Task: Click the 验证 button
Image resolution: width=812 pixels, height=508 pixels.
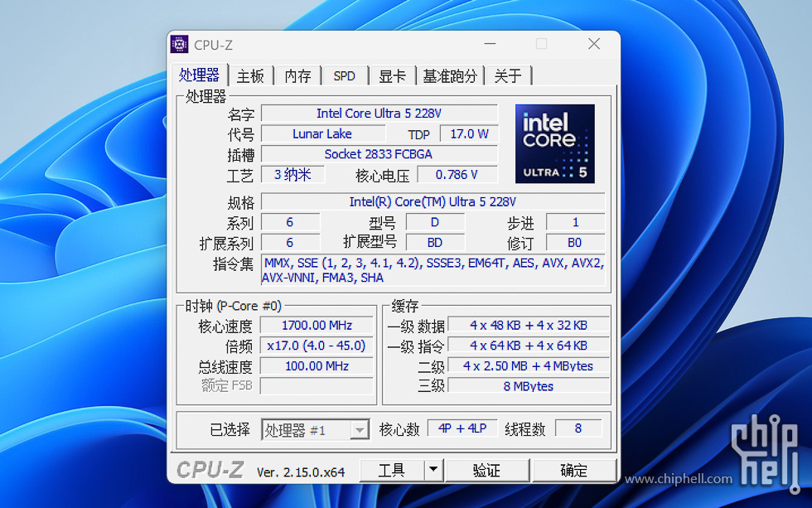Action: click(487, 470)
